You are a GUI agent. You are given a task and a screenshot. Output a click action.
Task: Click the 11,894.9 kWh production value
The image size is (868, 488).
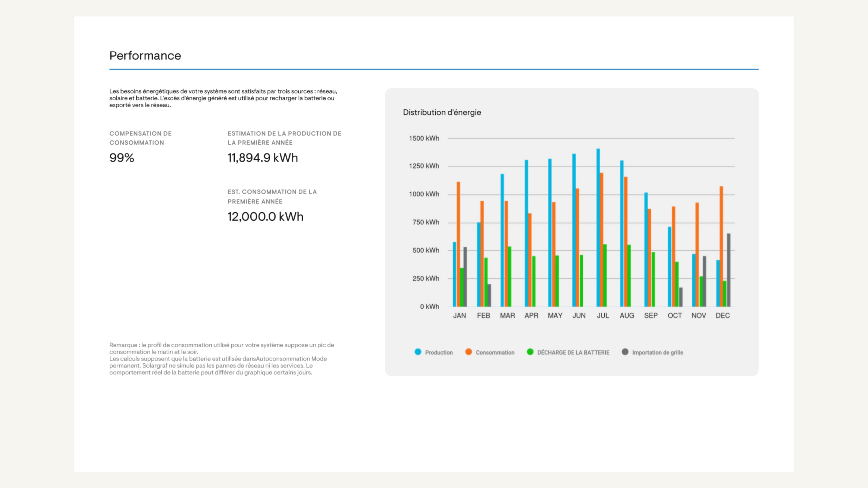(x=263, y=158)
